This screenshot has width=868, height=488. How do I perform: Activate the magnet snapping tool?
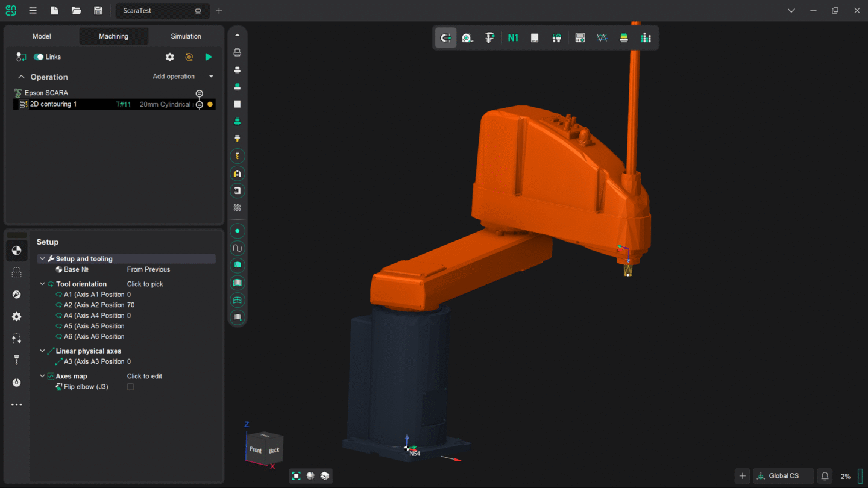coord(445,37)
